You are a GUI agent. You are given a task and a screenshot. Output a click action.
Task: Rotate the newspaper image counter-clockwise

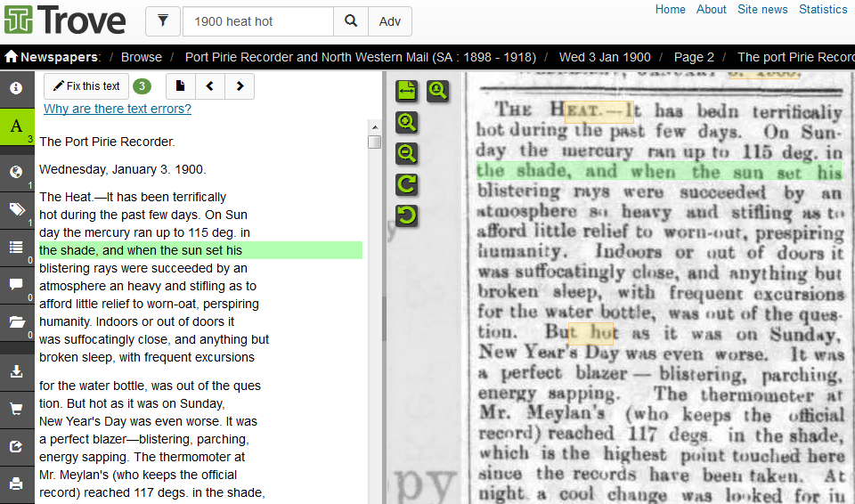point(406,215)
